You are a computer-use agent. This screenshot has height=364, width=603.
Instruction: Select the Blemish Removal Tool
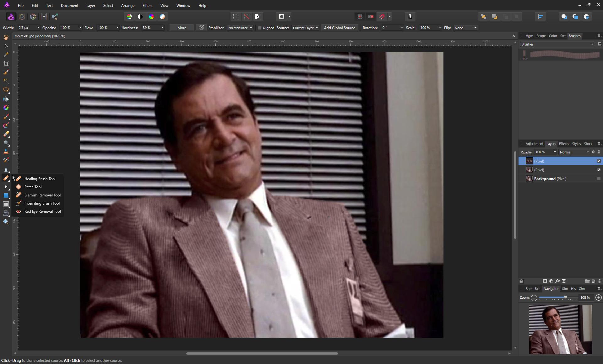(x=42, y=195)
